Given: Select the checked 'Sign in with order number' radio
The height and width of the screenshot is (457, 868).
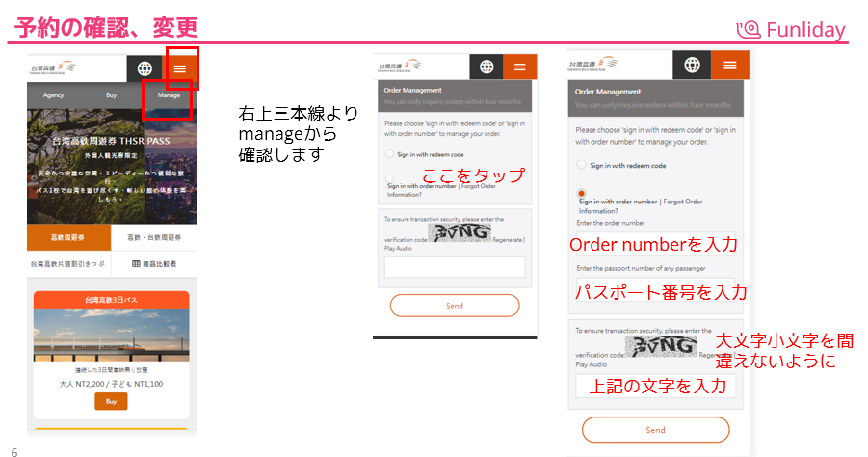Looking at the screenshot, I should 581,193.
